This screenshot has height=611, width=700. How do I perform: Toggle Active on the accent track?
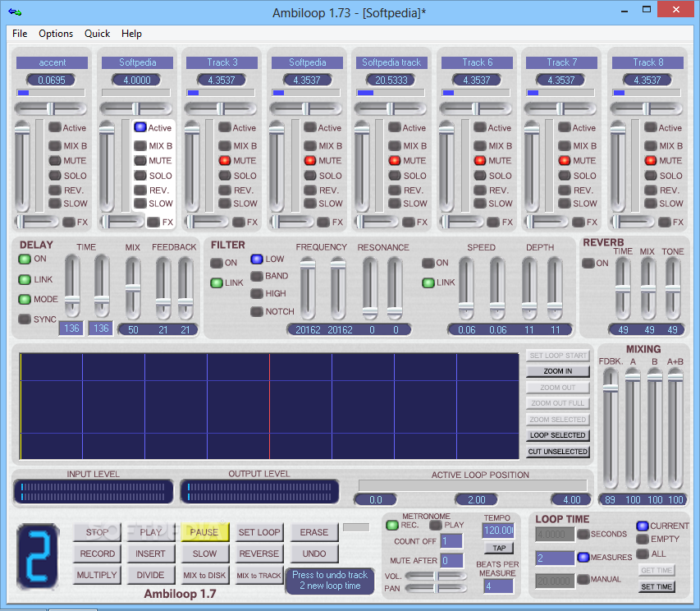click(55, 127)
